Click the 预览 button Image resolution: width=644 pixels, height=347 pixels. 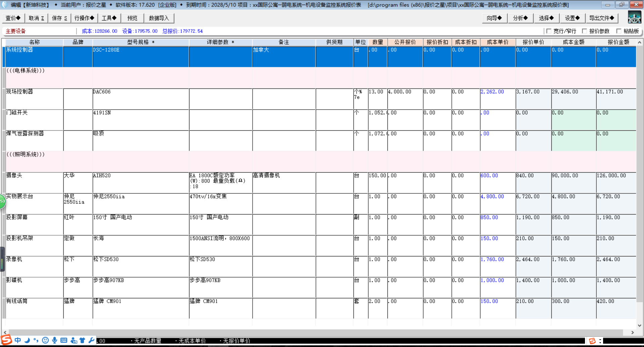[132, 18]
